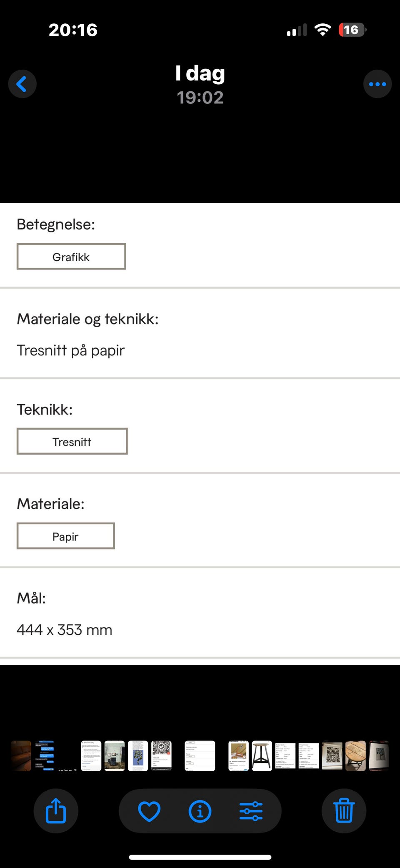This screenshot has width=400, height=868.
Task: Show photo info with the info icon
Action: pyautogui.click(x=200, y=811)
